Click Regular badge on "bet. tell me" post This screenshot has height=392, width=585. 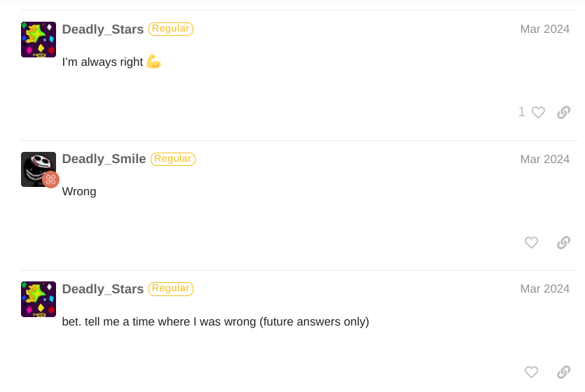pos(171,288)
